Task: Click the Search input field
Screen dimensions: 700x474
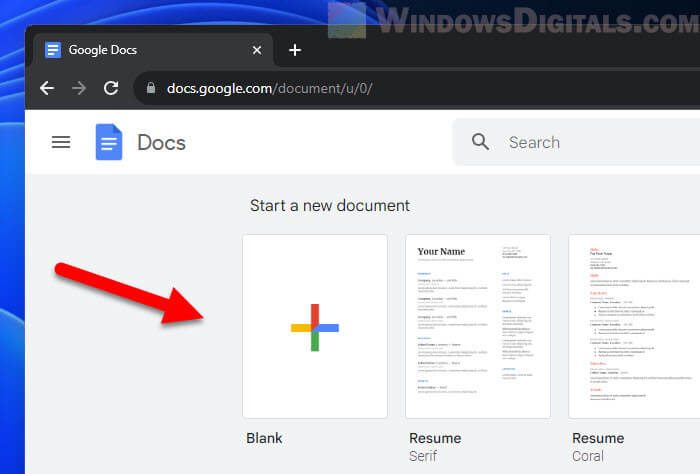Action: pyautogui.click(x=576, y=142)
